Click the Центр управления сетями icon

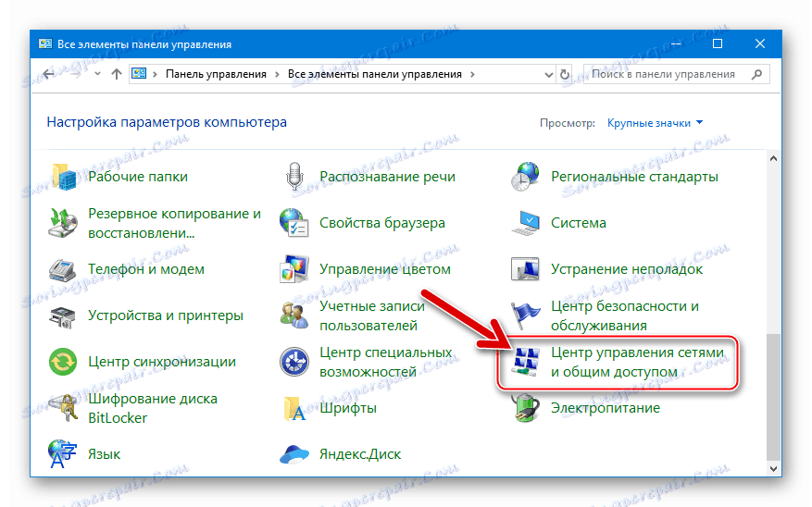point(525,362)
